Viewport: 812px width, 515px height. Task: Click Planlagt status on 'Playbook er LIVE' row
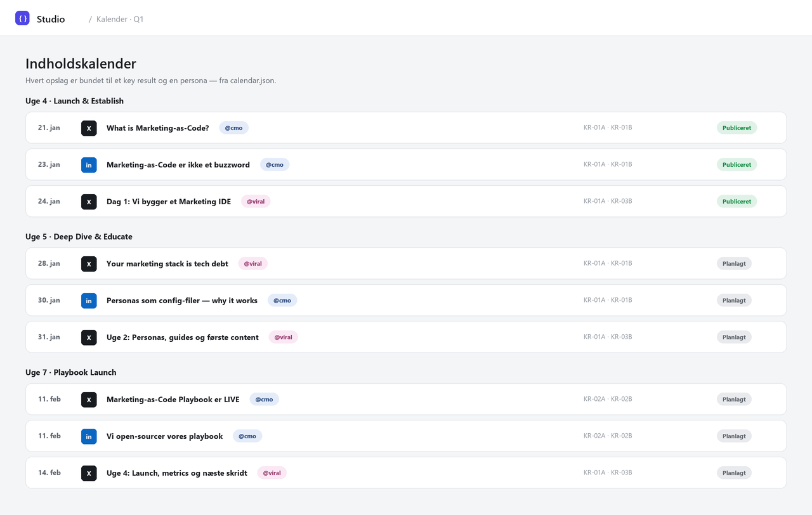pos(735,400)
